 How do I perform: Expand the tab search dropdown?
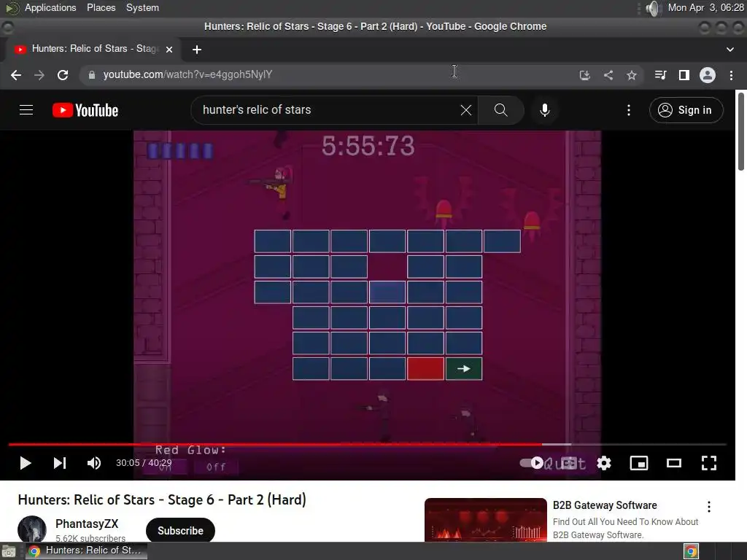click(x=729, y=50)
